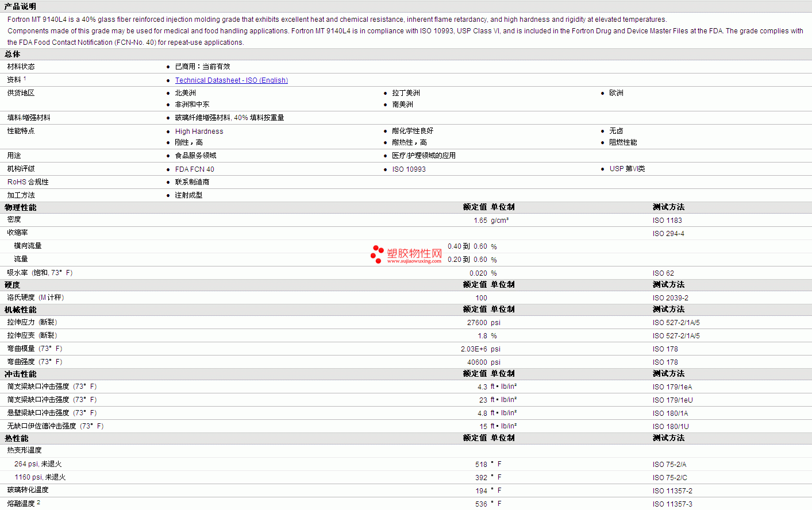This screenshot has height=510, width=812.
Task: Click the 注射成型 processing method entry
Action: click(188, 195)
